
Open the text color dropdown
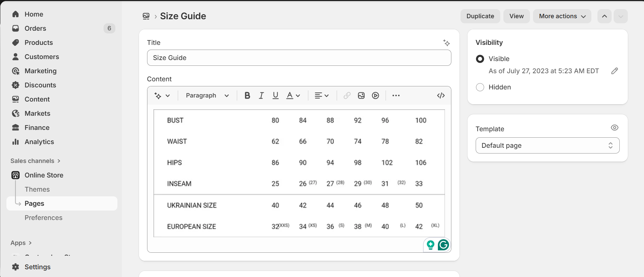[x=293, y=95]
